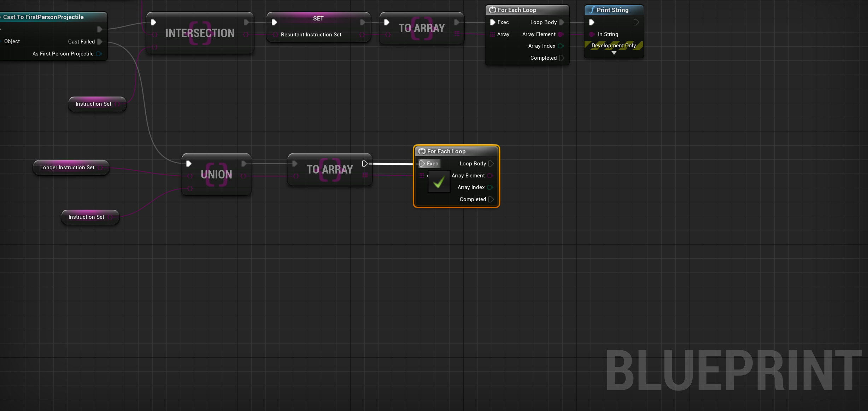Select the Longer Instruction Set variable node
This screenshot has width=868, height=411.
point(67,168)
